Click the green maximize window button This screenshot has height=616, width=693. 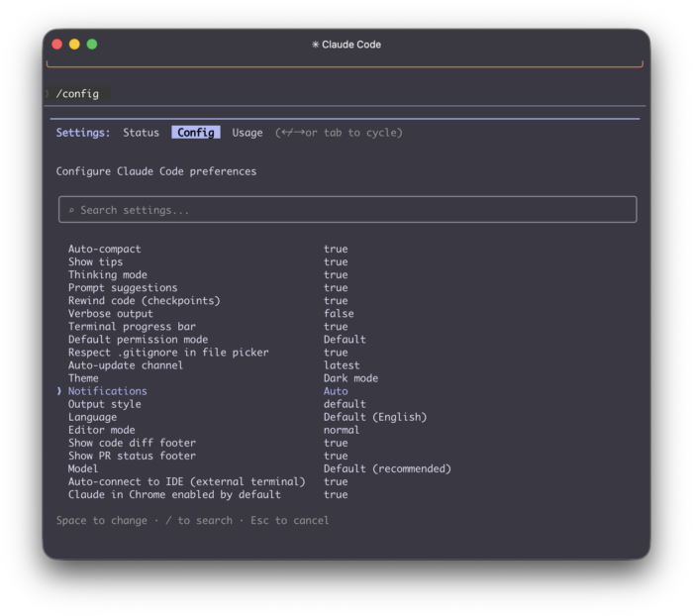(92, 45)
